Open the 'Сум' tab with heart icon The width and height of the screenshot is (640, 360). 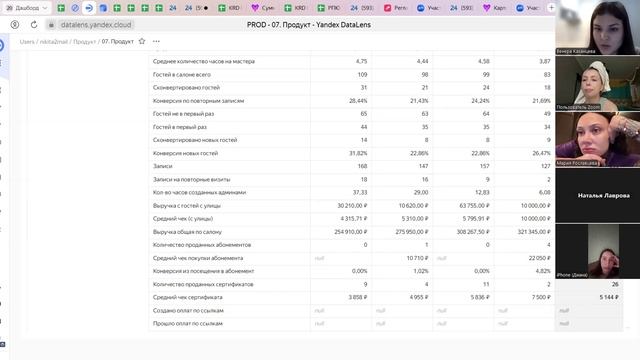(263, 8)
